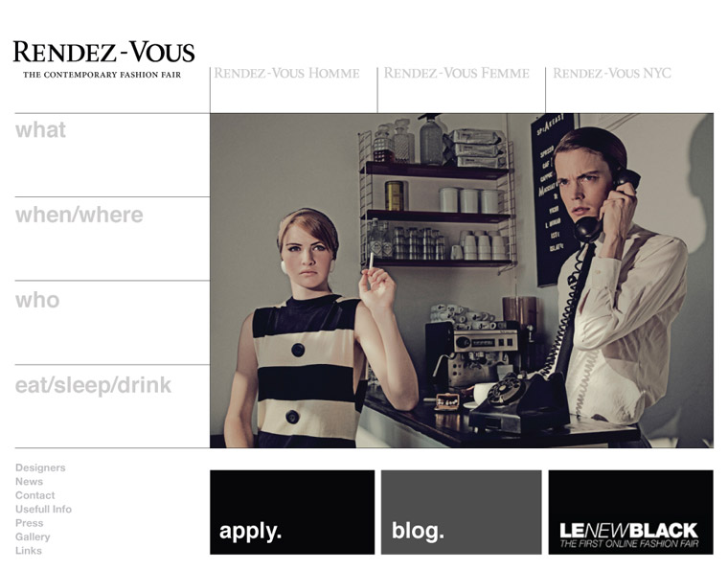Click the Links footer item
728x570 pixels.
point(29,551)
